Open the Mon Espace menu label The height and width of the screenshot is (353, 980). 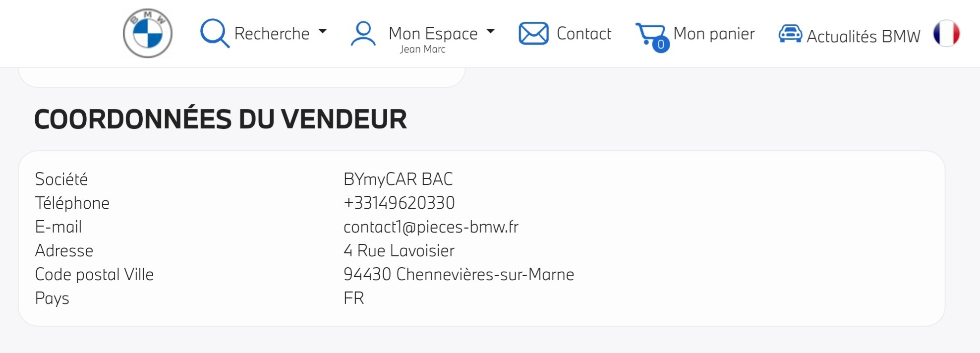[x=433, y=33]
